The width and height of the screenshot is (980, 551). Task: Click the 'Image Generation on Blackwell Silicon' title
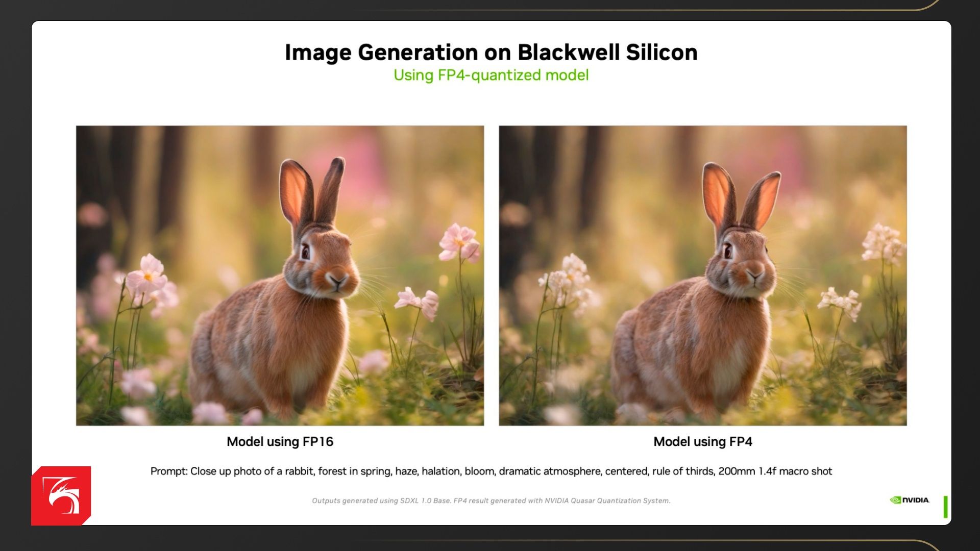491,53
